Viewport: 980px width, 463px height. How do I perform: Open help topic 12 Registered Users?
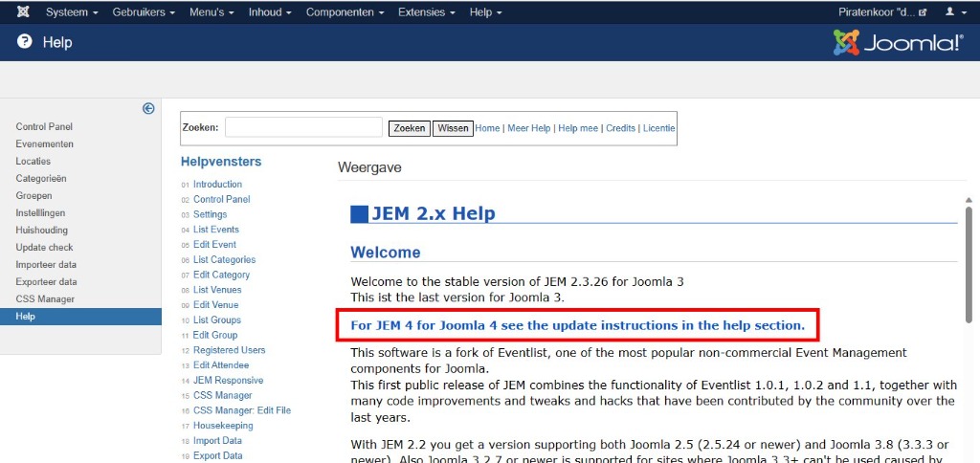230,350
